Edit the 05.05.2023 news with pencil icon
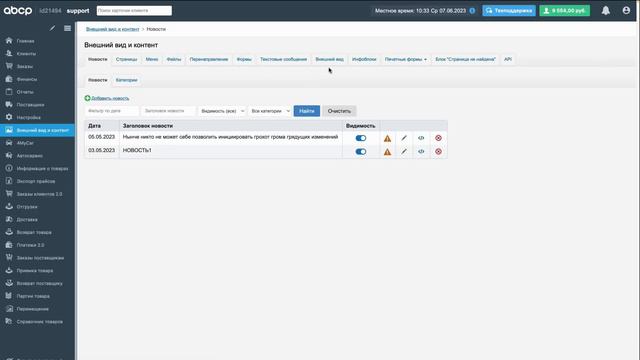Screen dimensions: 640x360 coord(404,138)
